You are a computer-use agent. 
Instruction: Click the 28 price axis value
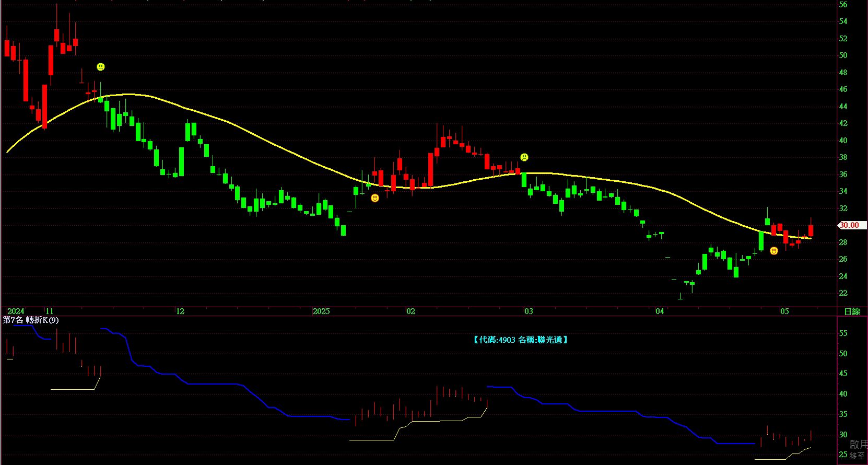(843, 242)
